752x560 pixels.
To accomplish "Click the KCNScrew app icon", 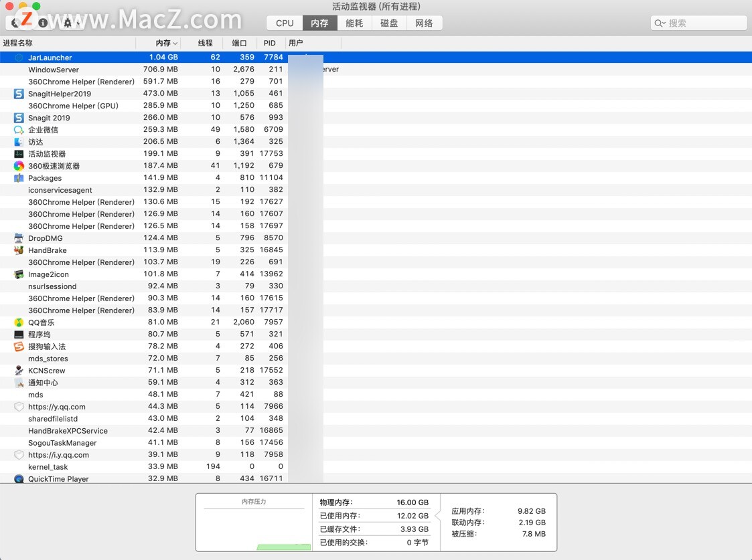I will tap(19, 370).
